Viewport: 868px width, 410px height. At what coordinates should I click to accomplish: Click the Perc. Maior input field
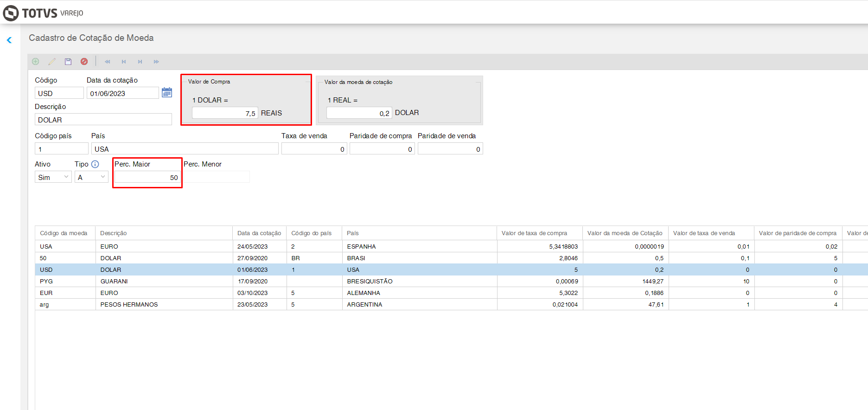pos(148,177)
